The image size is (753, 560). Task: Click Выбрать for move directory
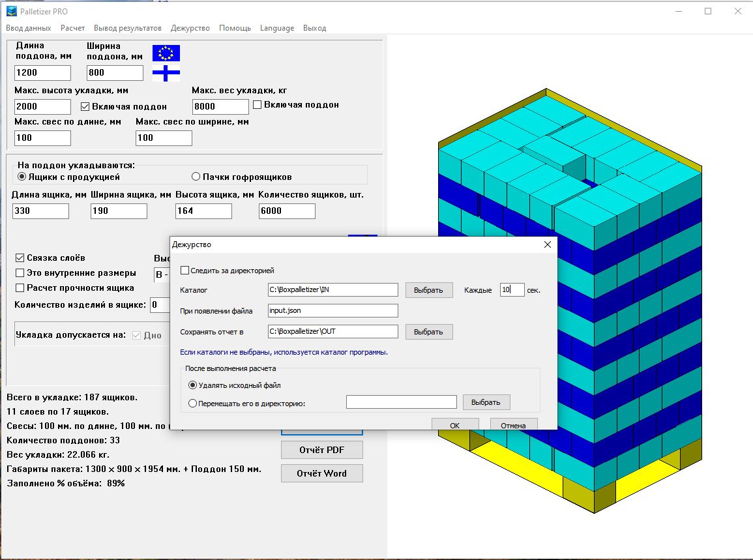[x=486, y=402]
